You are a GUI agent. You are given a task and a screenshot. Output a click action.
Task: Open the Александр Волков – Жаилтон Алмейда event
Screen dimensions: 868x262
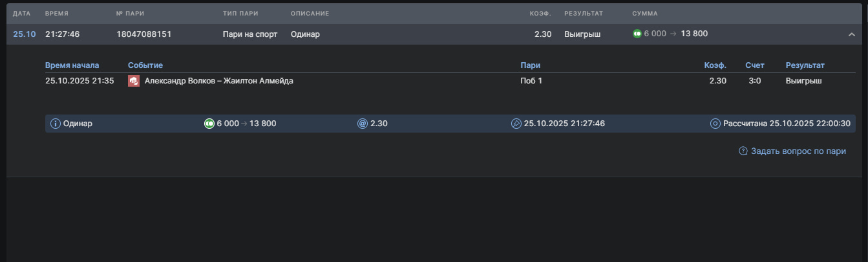coord(218,81)
